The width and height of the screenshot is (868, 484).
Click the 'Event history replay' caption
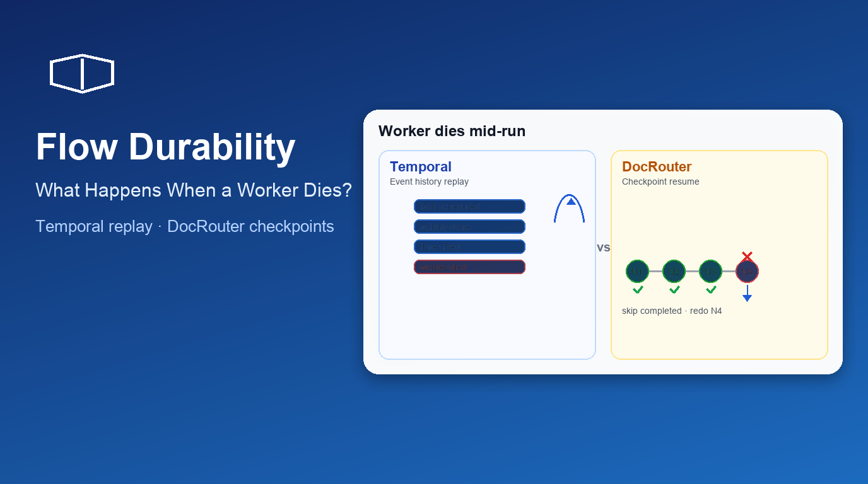coord(429,181)
